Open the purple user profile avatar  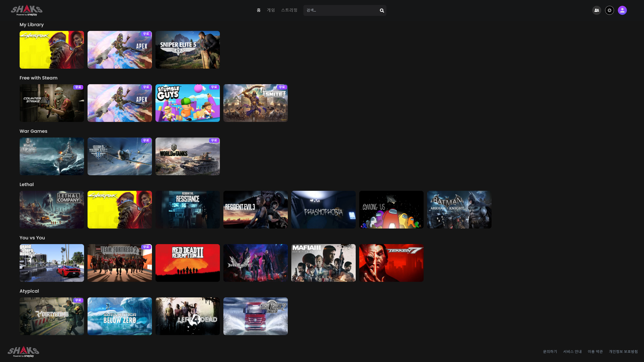[622, 10]
